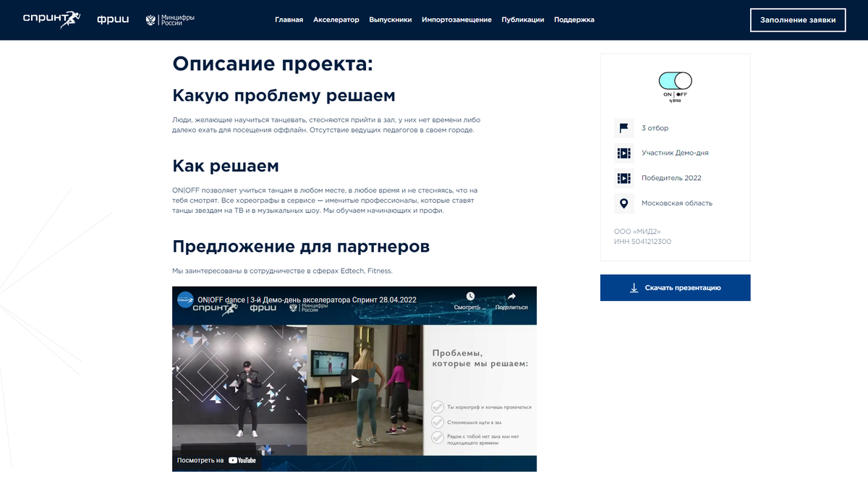Click the download arrow icon on presentation button

634,287
